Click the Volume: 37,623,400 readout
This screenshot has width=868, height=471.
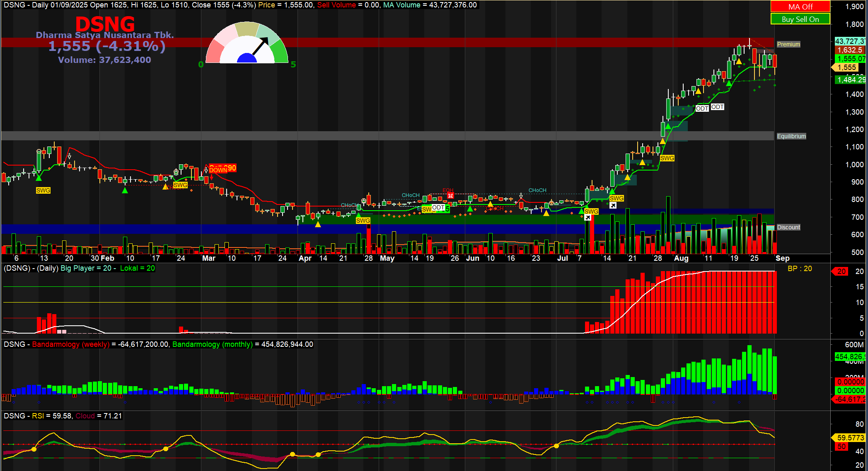tap(104, 60)
